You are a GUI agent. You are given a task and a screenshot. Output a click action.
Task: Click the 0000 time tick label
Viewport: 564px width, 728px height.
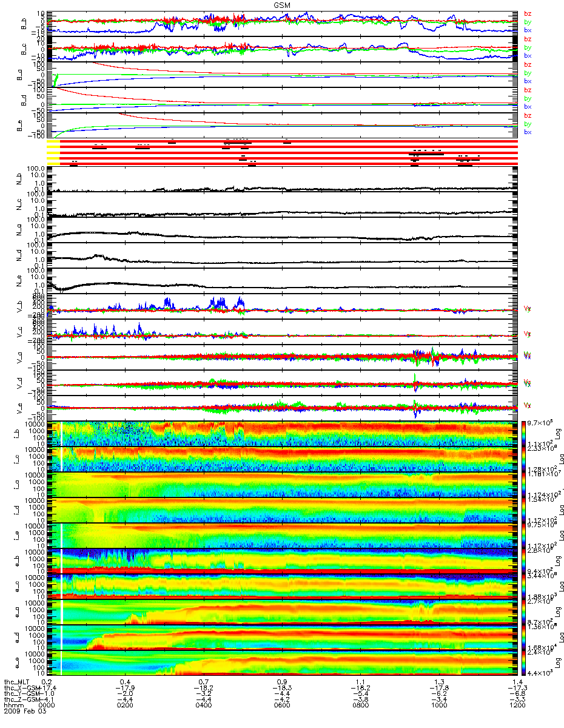[47, 706]
